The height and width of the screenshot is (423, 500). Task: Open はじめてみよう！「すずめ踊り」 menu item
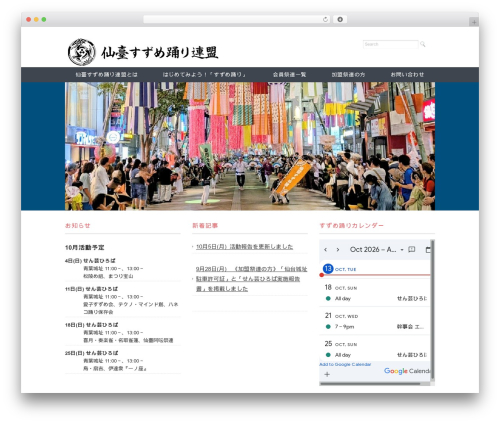pos(204,75)
